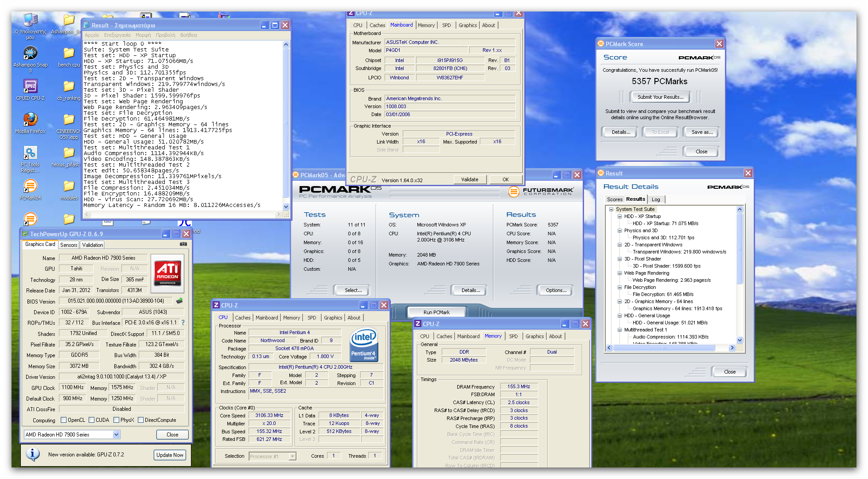Launch the PC Tools Registry desktop shortcut
Viewport: 868px width, 479px height.
(30, 159)
